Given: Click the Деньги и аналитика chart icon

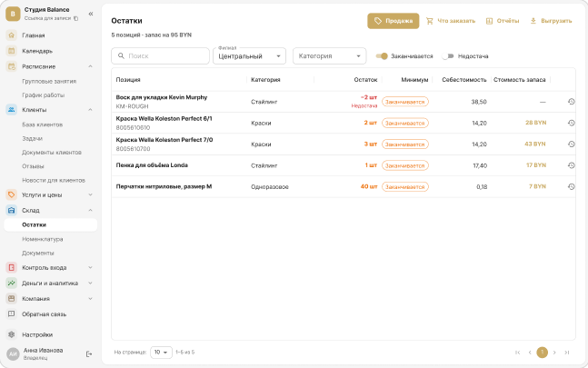Looking at the screenshot, I should pyautogui.click(x=12, y=283).
